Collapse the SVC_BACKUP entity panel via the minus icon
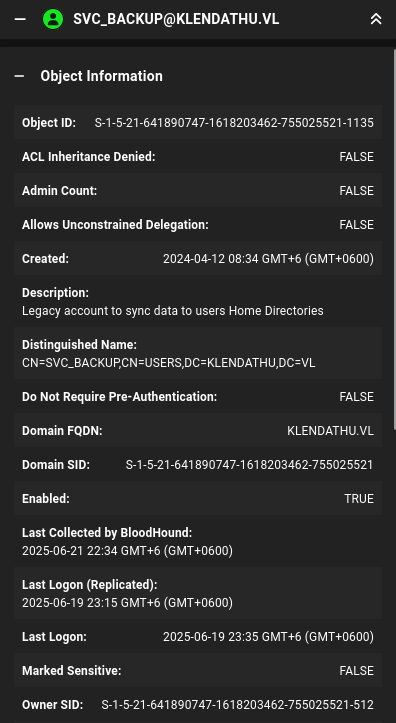This screenshot has height=723, width=396. (20, 19)
